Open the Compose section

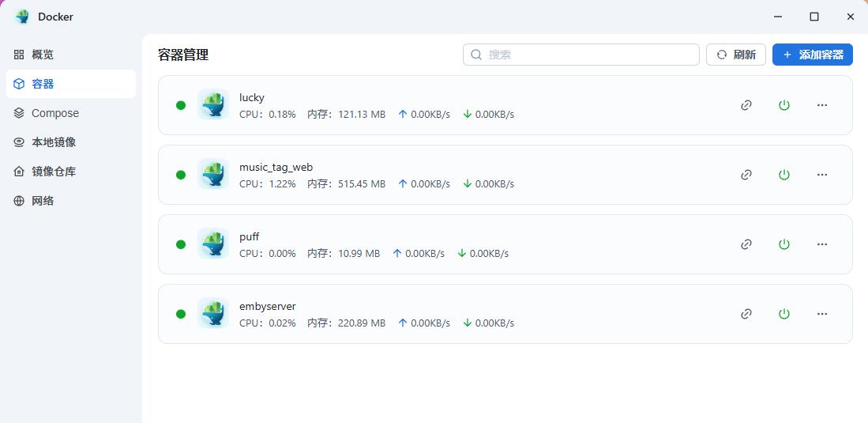click(x=71, y=113)
